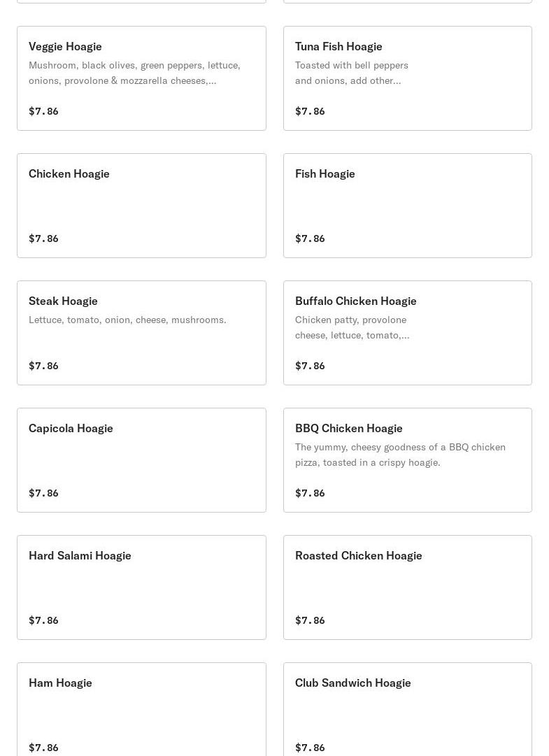Viewport: 549px width, 756px height.
Task: Click the BBQ Chicken Hoagie description
Action: pyautogui.click(x=400, y=455)
